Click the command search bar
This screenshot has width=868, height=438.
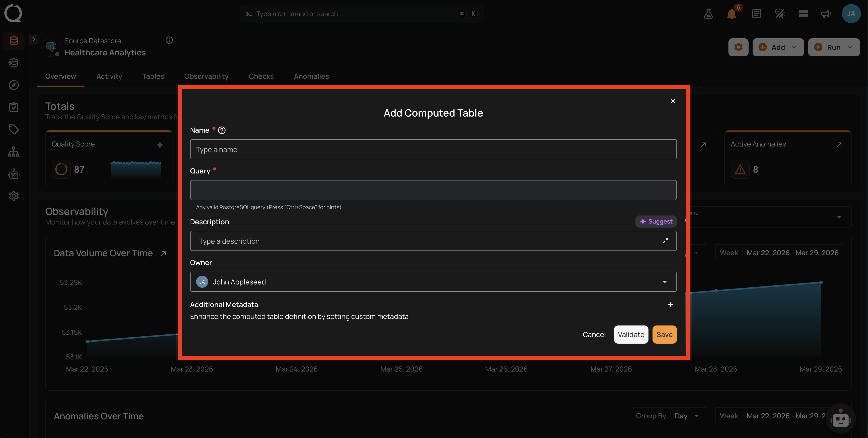[x=362, y=14]
